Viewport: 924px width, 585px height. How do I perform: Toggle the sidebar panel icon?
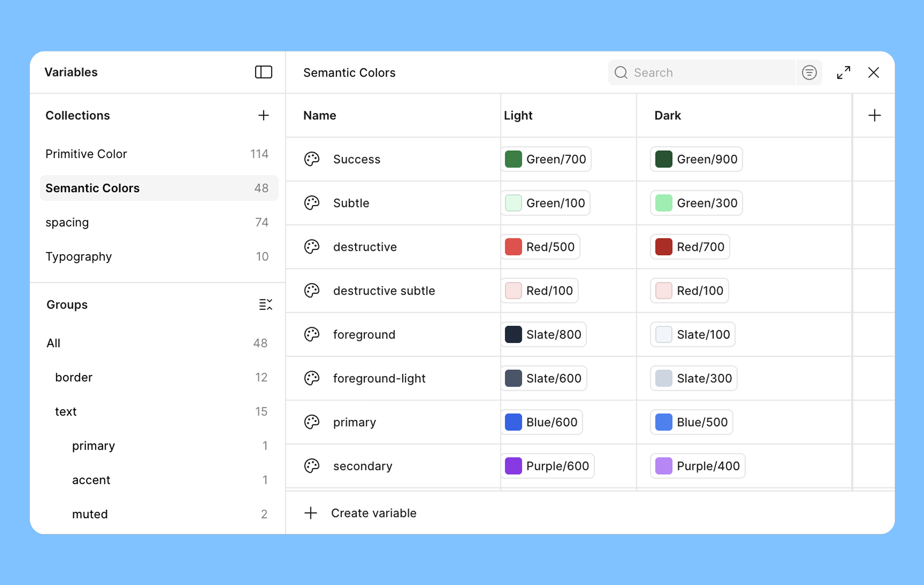(263, 72)
